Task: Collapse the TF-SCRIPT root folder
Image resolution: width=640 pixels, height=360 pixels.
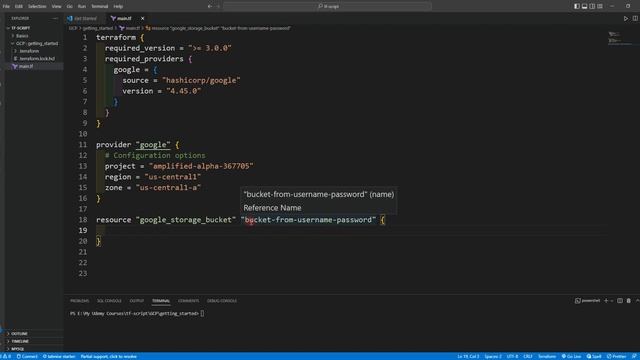Action: pos(20,28)
